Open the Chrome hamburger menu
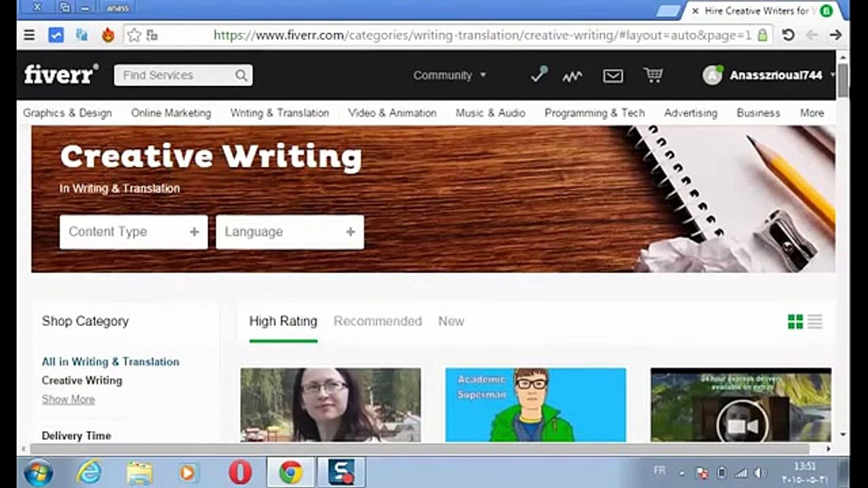 [29, 35]
